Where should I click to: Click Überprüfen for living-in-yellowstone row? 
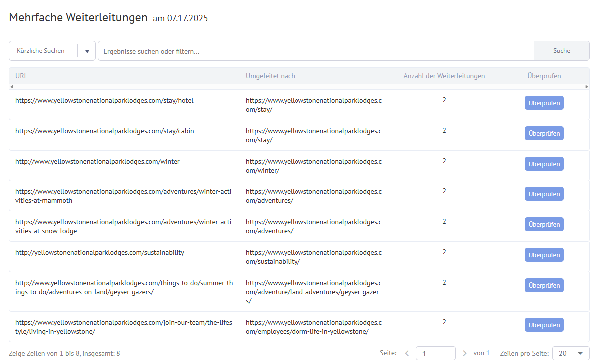pos(544,325)
